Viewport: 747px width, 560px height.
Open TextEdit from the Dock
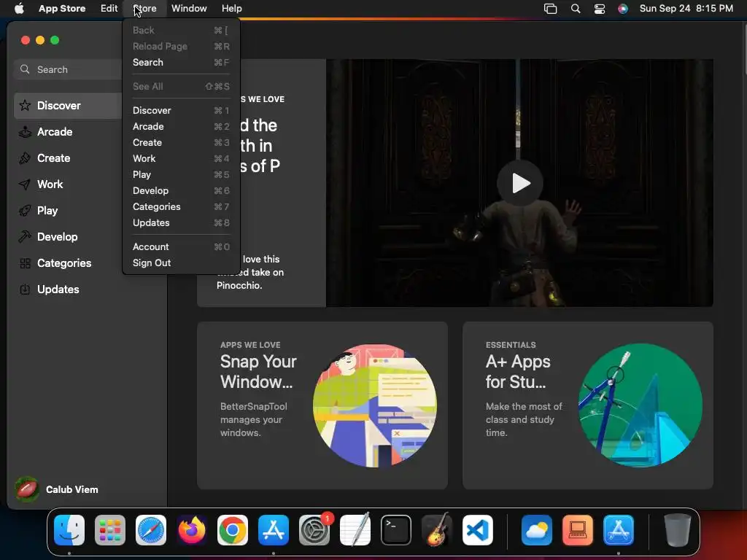tap(355, 530)
